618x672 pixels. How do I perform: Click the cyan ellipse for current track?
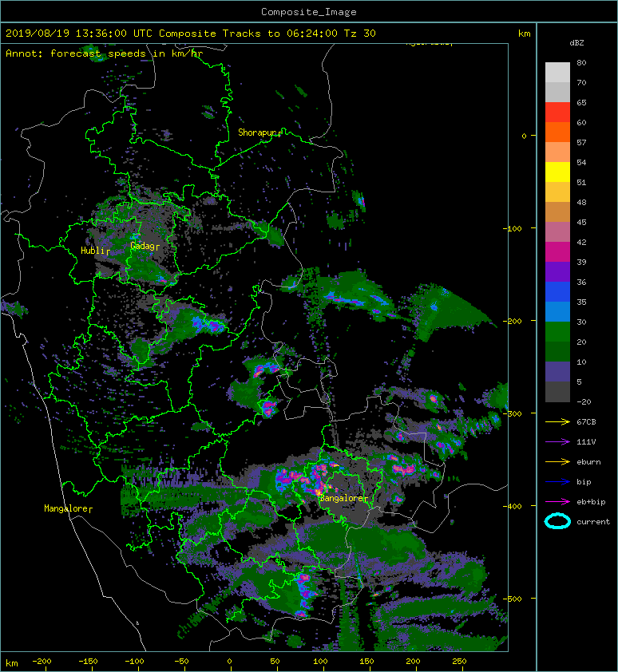coord(557,521)
